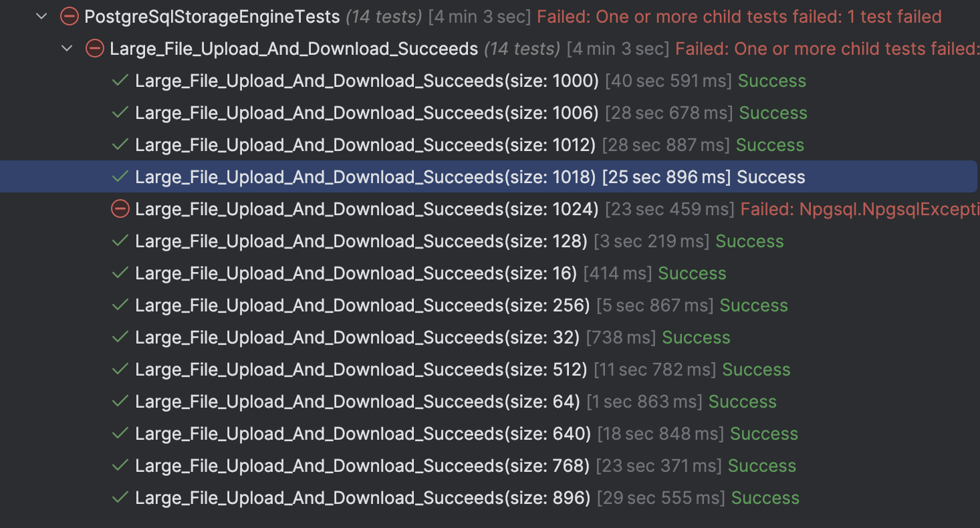Viewport: 980px width, 528px height.
Task: Collapse the PostgreSqlStorageEngineTests node
Action: pos(42,16)
